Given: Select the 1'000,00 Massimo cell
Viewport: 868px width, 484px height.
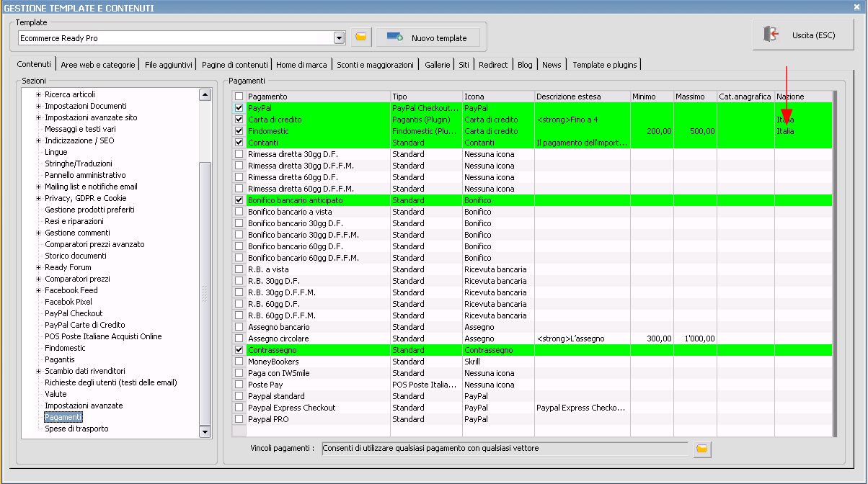Looking at the screenshot, I should 695,339.
